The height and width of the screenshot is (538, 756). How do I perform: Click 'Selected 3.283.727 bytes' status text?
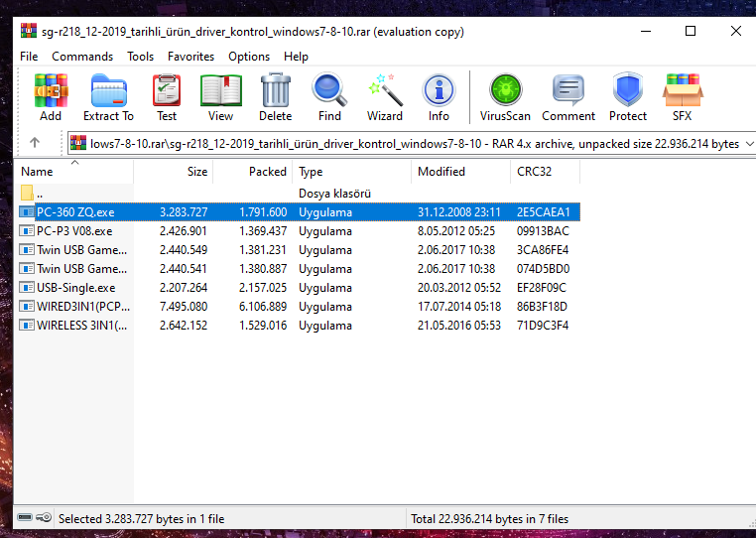pyautogui.click(x=142, y=519)
